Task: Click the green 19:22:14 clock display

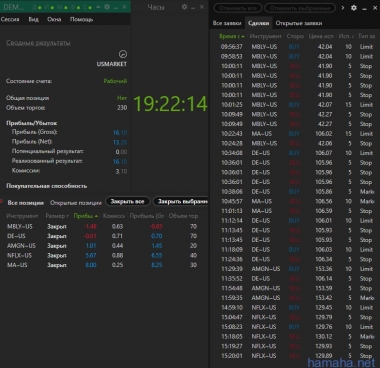Action: coord(170,104)
